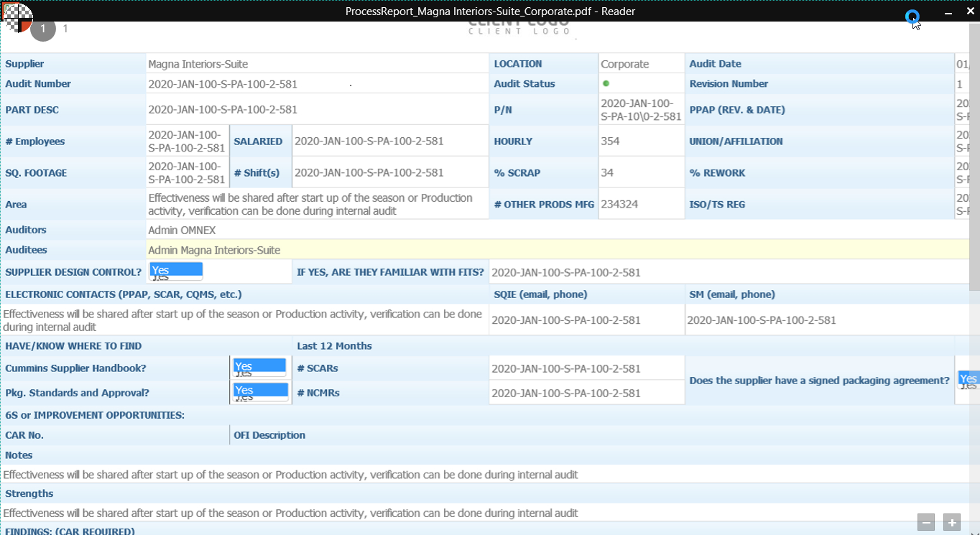The width and height of the screenshot is (980, 535).
Task: Click the Location value Corporate
Action: pos(641,64)
